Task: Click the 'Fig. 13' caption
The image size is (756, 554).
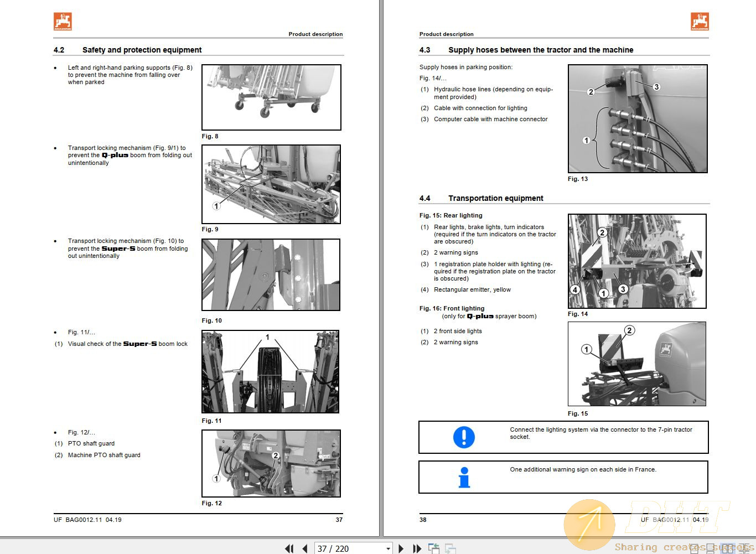Action: click(578, 179)
